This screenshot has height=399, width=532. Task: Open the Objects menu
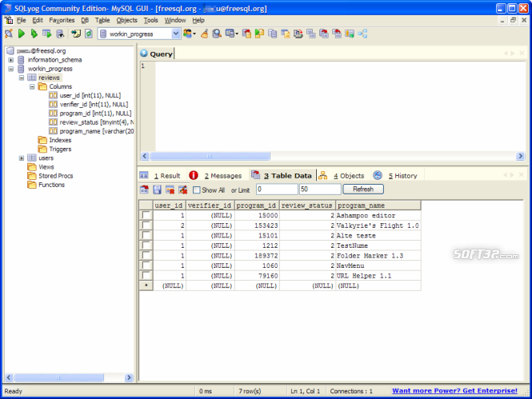127,20
